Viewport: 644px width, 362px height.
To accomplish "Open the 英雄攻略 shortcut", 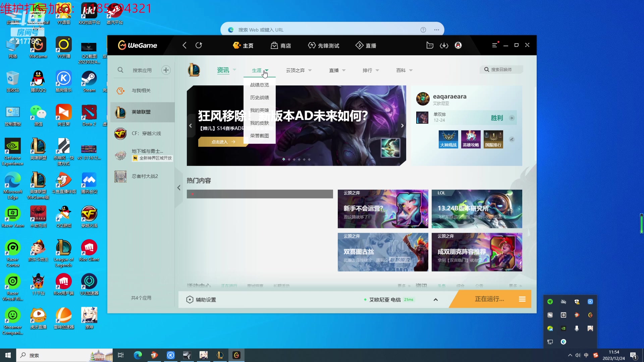I will tap(471, 139).
